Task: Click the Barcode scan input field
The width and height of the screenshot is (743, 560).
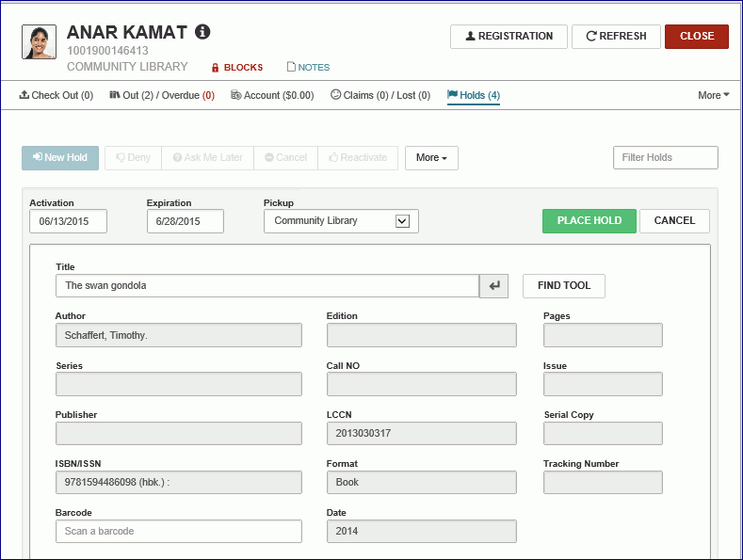Action: click(178, 532)
